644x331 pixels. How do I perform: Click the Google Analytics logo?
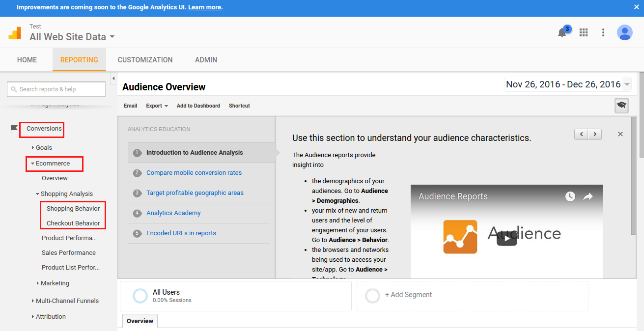click(15, 33)
